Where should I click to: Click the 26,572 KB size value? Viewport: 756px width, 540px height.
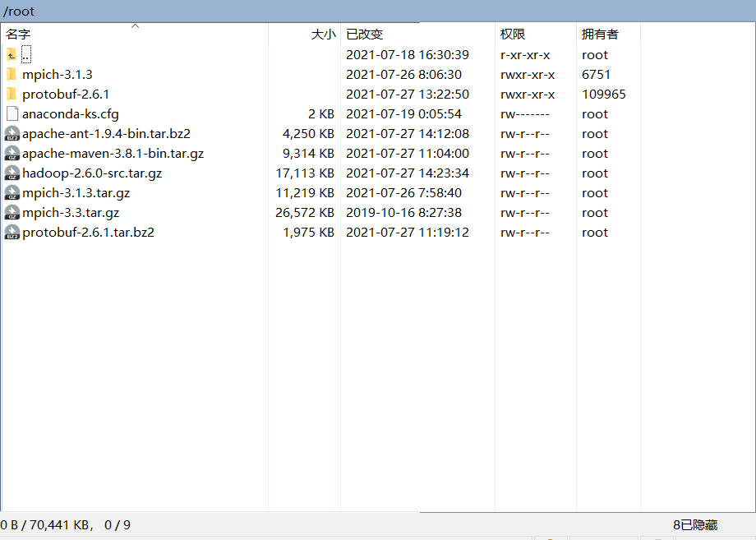(305, 213)
